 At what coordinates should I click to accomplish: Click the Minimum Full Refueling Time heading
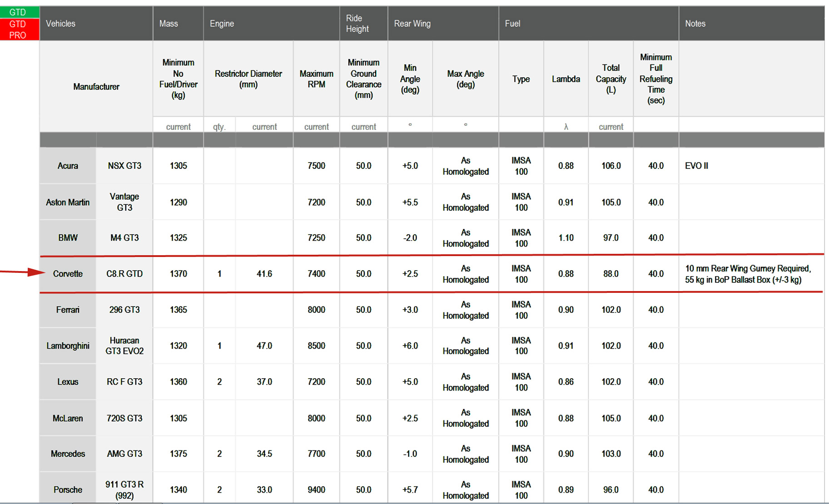tap(655, 79)
